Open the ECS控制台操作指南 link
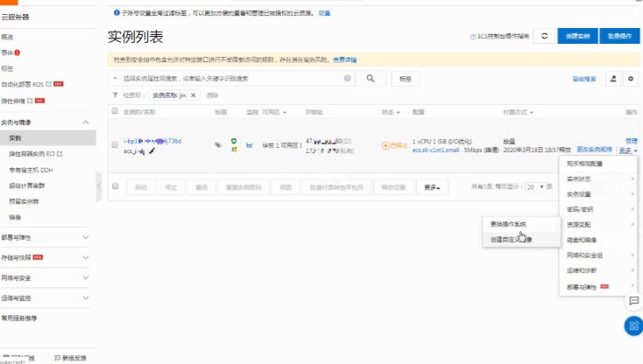 499,37
